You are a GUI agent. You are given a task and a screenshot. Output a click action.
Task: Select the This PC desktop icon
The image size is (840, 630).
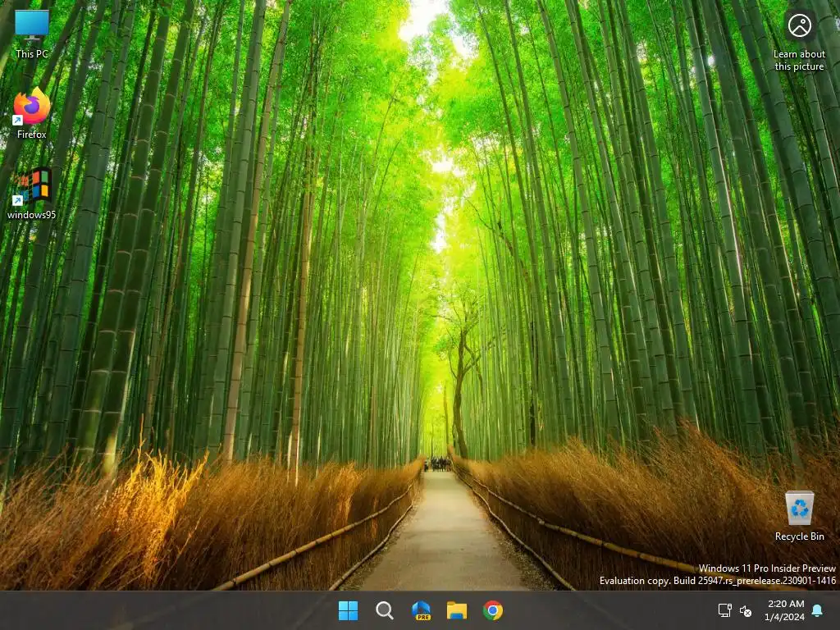pos(32,33)
